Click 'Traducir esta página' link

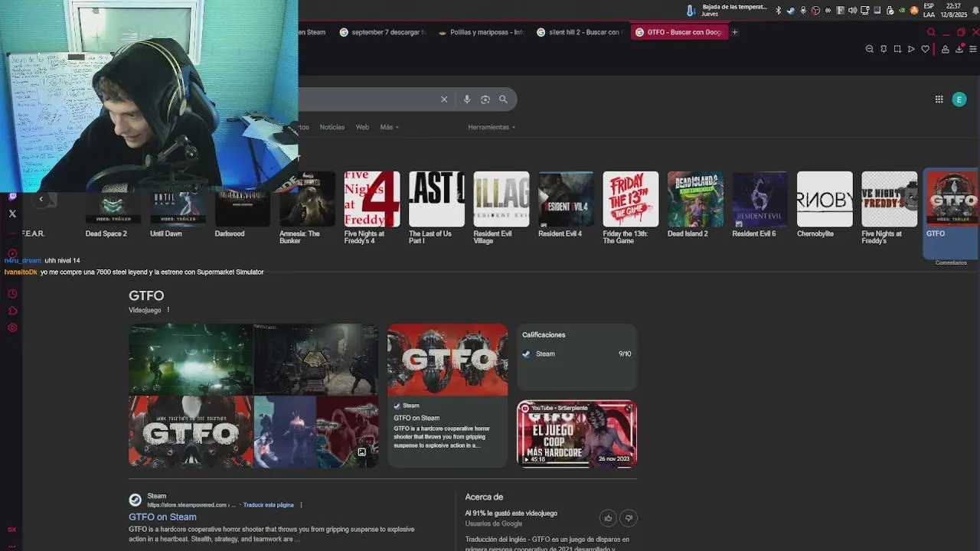[x=268, y=505]
